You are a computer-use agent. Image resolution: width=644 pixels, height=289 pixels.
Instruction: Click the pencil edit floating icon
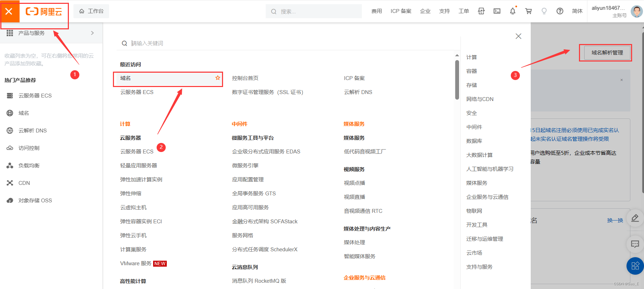[x=635, y=218]
